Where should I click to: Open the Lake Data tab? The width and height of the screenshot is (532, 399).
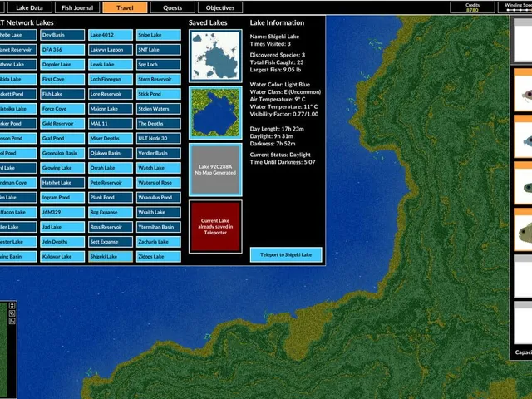pos(30,7)
